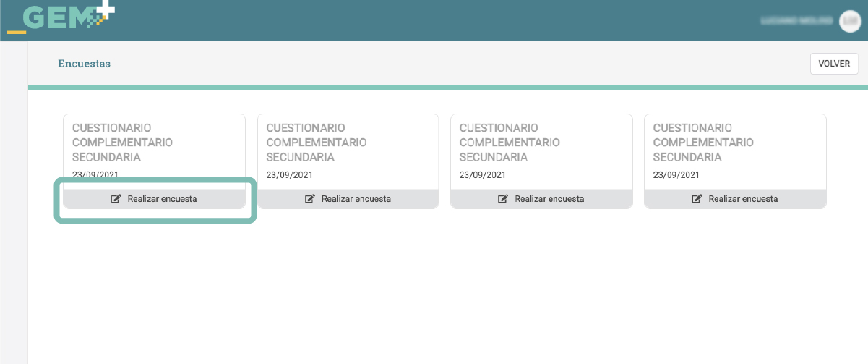
Task: Open the third Cuestionario Complementario Secundaria card title
Action: point(510,143)
